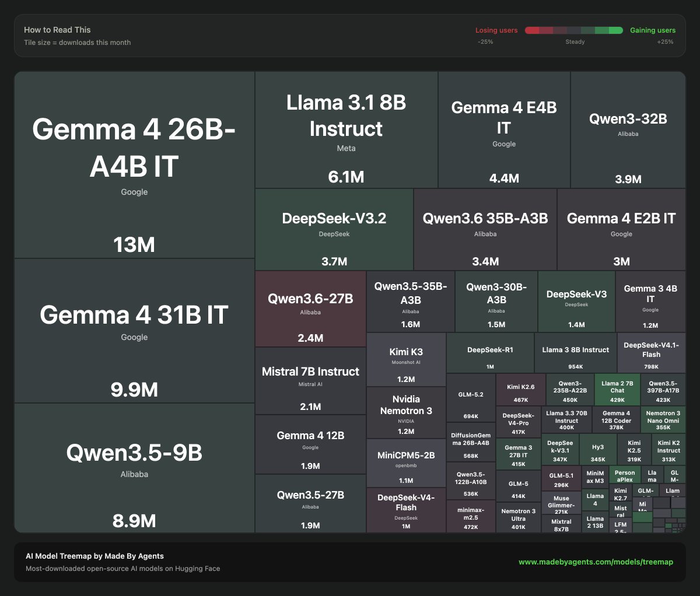Open the Mistral 7B Instruct tile
Screen dimensions: 700x596
pos(310,381)
